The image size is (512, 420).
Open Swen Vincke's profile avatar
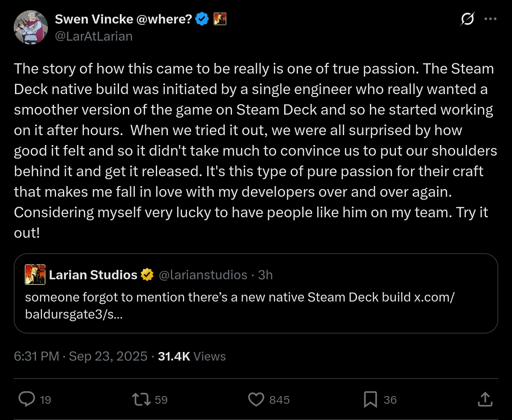click(31, 27)
